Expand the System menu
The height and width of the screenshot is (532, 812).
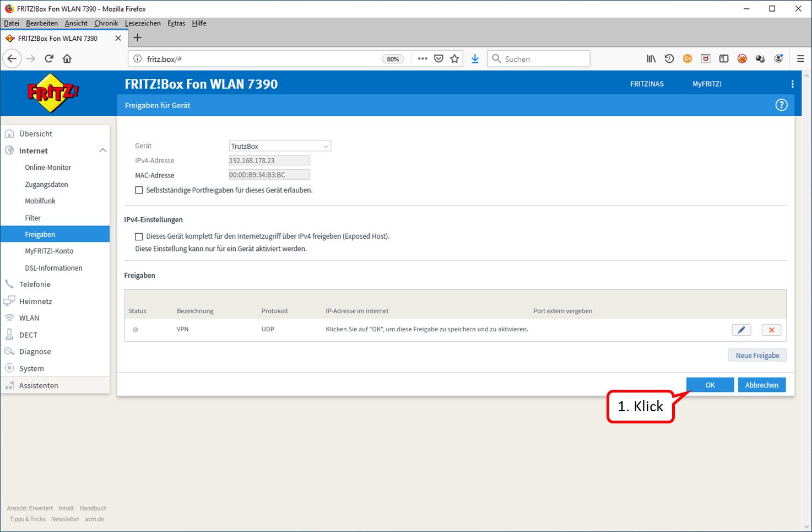point(31,369)
